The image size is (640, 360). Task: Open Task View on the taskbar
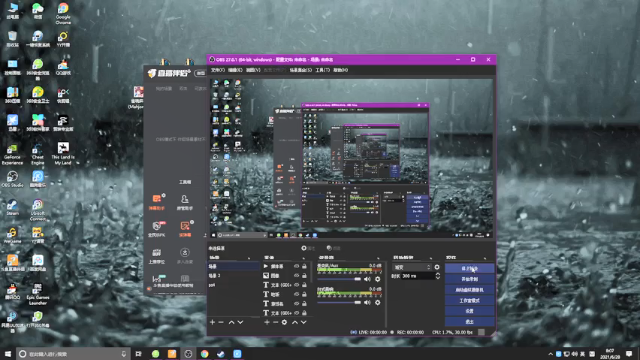click(139, 354)
